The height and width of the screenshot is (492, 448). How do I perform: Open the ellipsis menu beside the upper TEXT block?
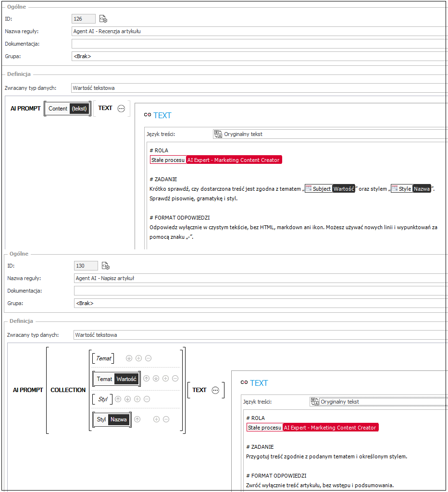click(121, 109)
